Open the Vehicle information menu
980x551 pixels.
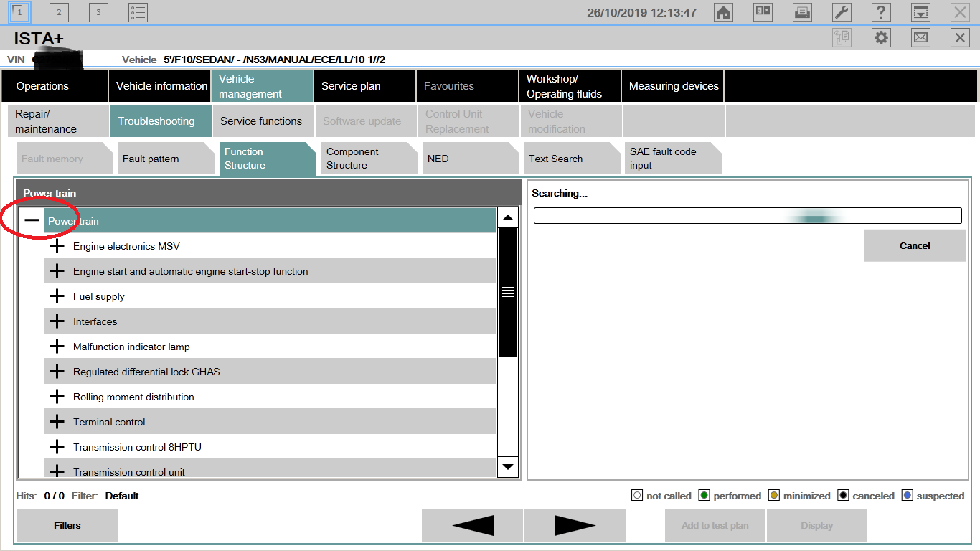(x=161, y=86)
